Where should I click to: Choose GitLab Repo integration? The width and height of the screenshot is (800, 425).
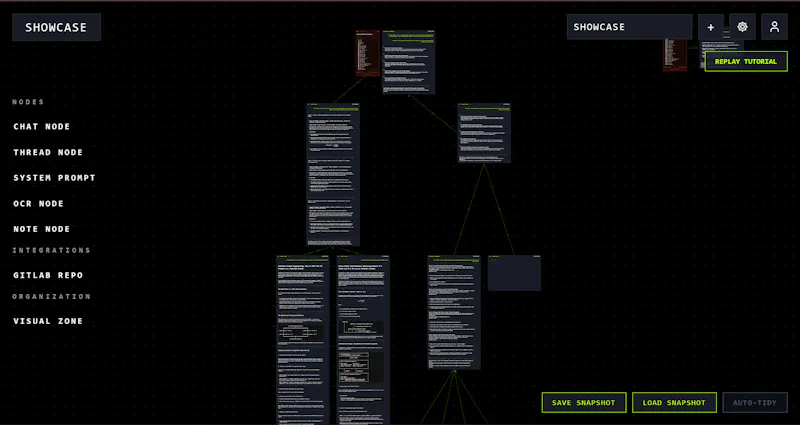[x=48, y=275]
